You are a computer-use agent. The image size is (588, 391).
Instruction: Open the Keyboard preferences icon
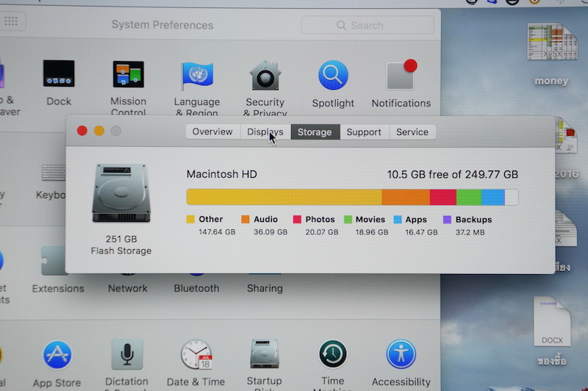pos(53,173)
